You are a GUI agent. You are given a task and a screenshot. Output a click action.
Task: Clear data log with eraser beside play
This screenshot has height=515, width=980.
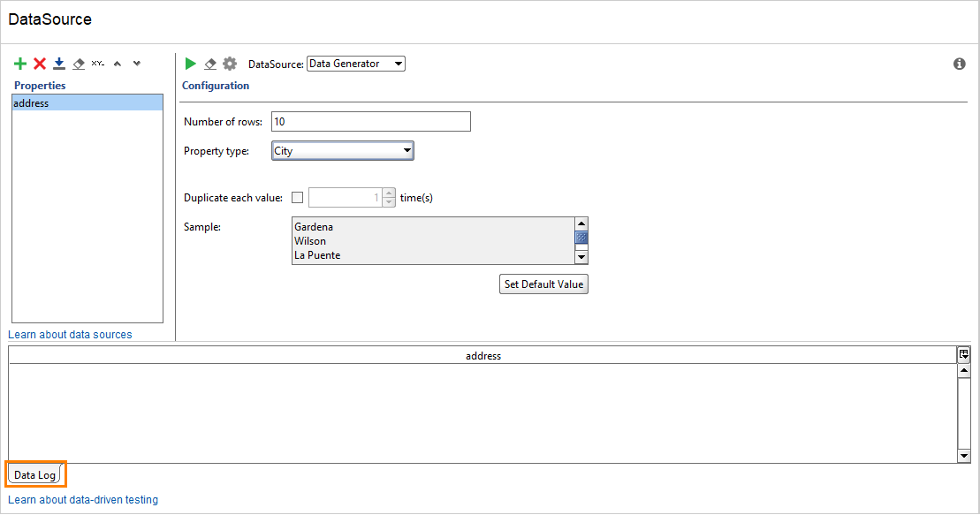coord(210,63)
